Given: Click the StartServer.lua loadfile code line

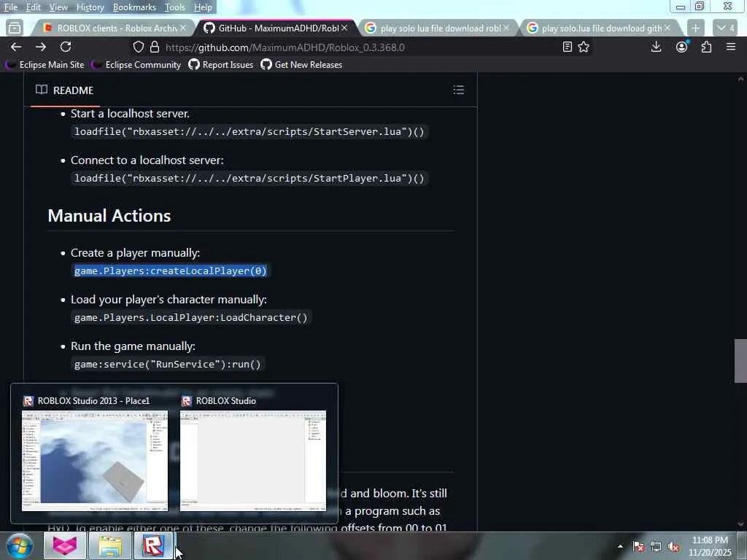Looking at the screenshot, I should tap(249, 131).
